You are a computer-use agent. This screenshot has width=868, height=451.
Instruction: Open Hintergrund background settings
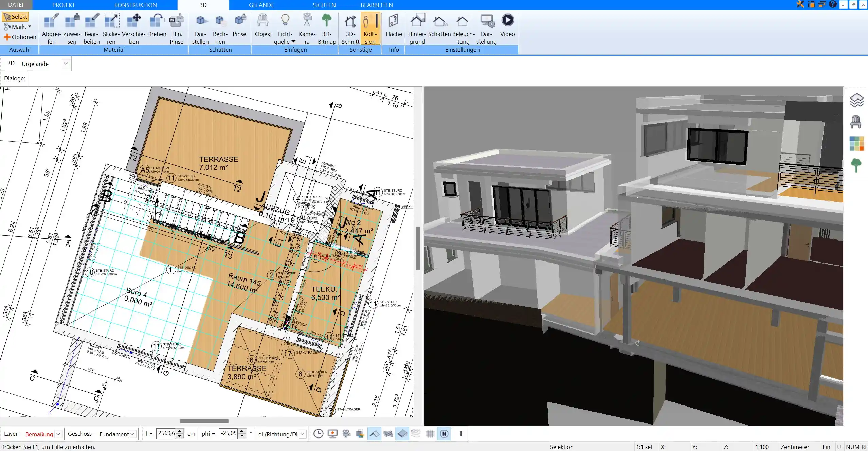tap(417, 29)
